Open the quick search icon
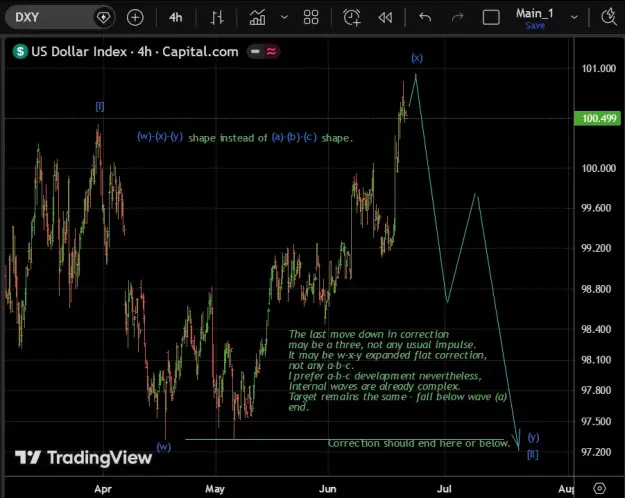The image size is (625, 498). pyautogui.click(x=609, y=18)
